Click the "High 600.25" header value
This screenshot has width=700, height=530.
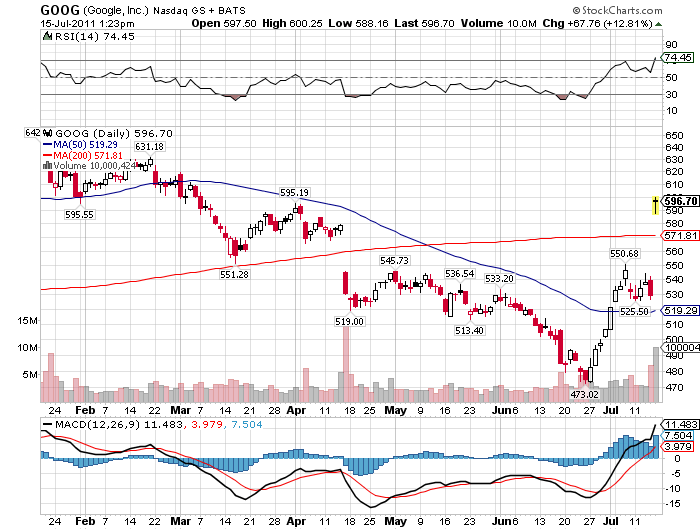[292, 23]
